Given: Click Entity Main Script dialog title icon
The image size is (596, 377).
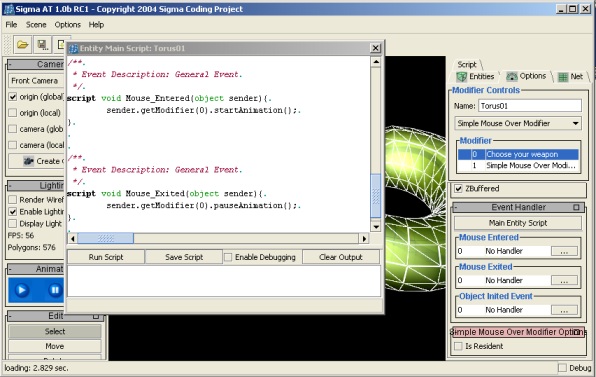Looking at the screenshot, I should 73,48.
